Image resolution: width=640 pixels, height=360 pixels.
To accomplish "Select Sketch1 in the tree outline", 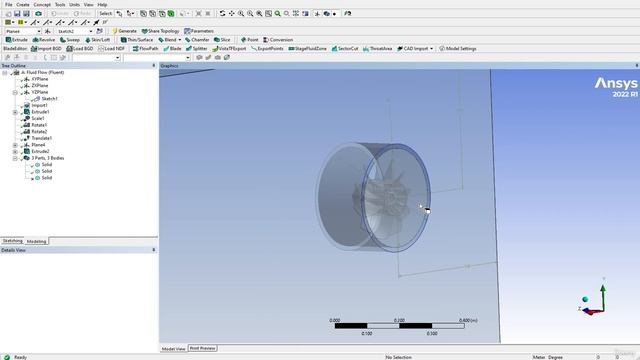I will [x=49, y=99].
